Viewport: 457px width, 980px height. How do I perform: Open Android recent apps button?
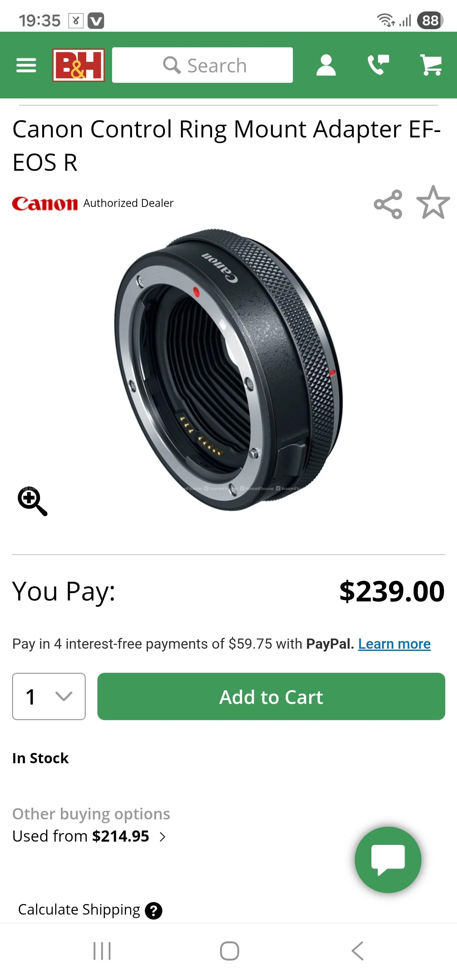(102, 951)
